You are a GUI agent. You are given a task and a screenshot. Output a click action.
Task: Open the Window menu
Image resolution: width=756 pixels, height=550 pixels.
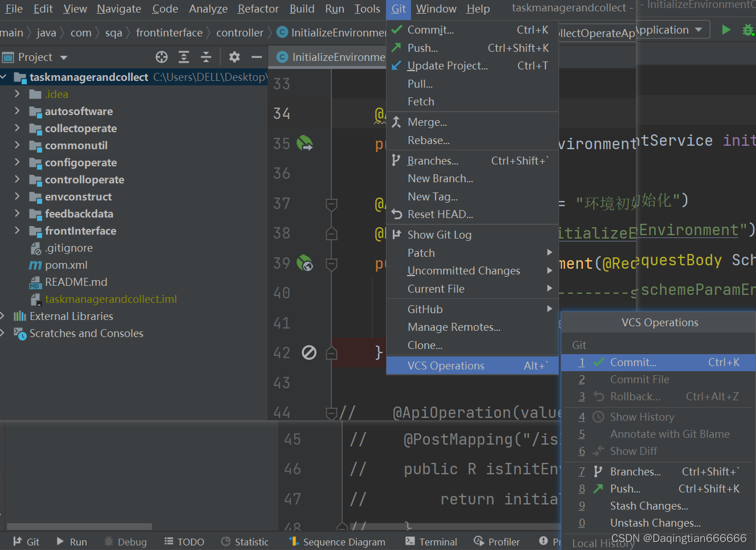tap(436, 9)
